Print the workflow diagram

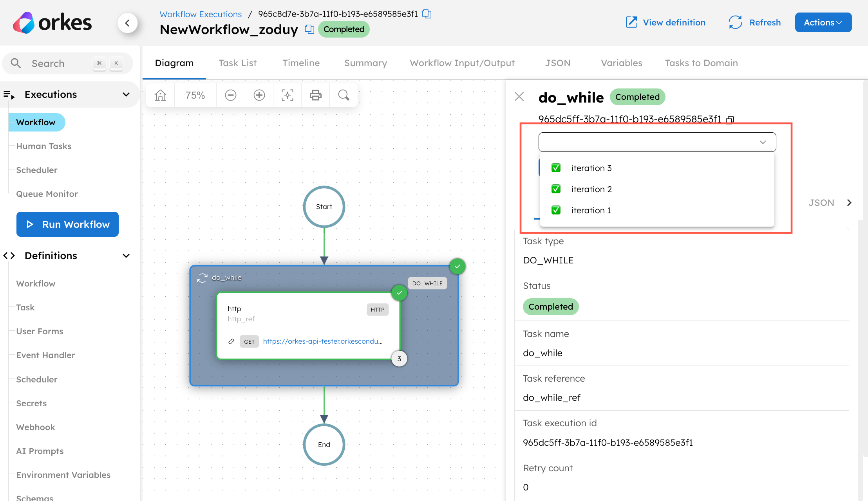coord(315,95)
